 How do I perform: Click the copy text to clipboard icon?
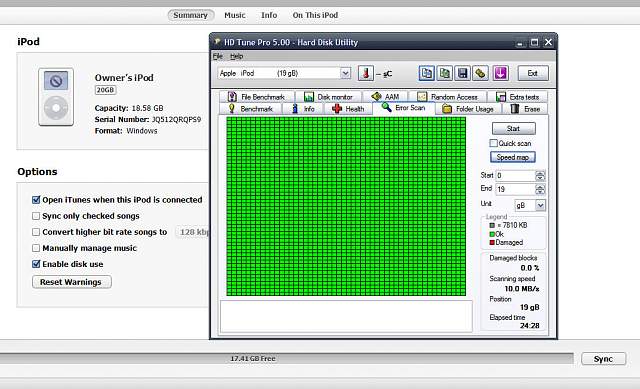point(427,73)
